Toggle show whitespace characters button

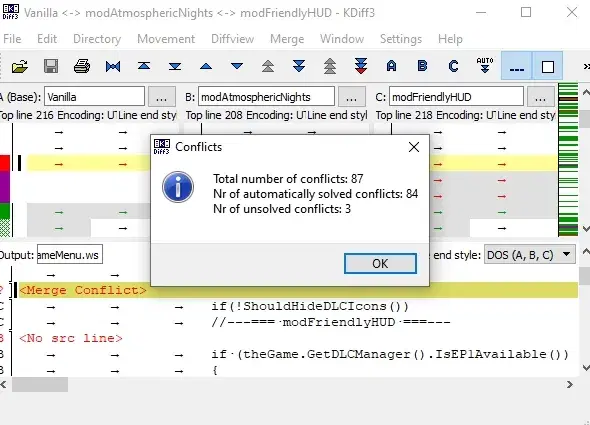pyautogui.click(x=516, y=67)
